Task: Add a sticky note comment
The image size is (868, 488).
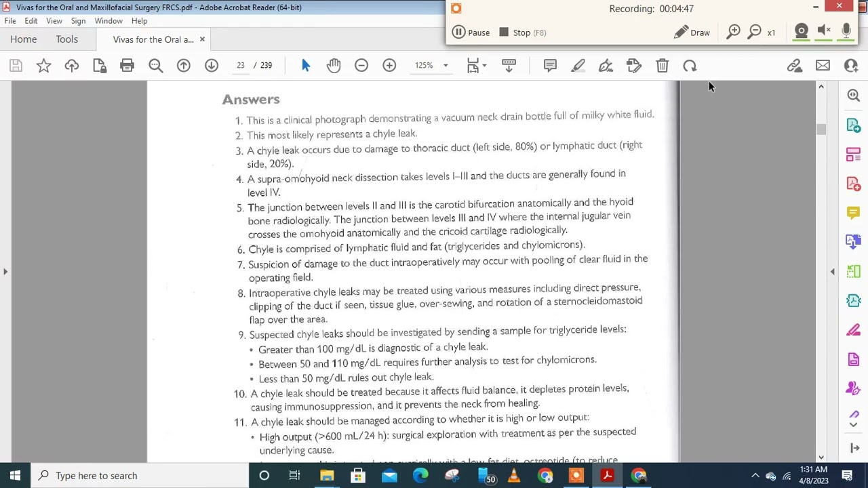Action: click(x=550, y=66)
